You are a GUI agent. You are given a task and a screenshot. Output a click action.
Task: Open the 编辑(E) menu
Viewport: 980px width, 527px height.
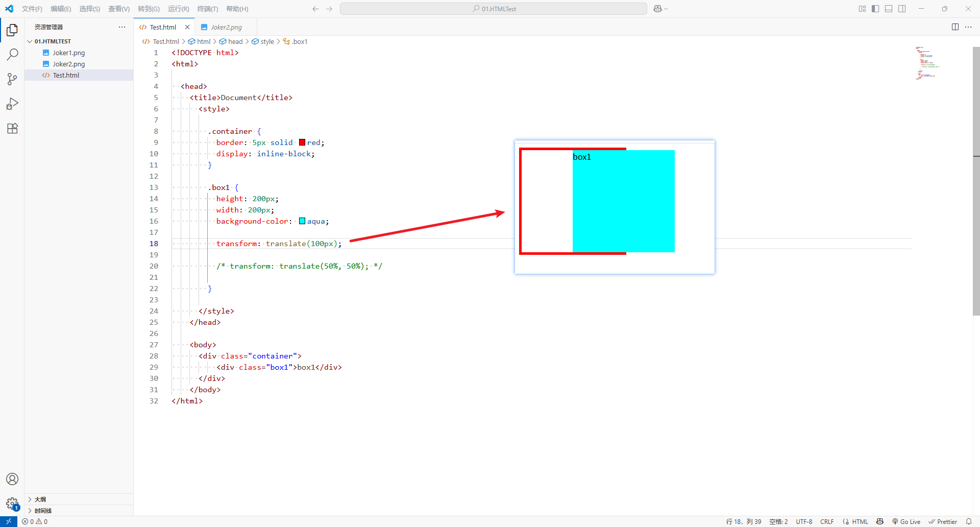61,9
